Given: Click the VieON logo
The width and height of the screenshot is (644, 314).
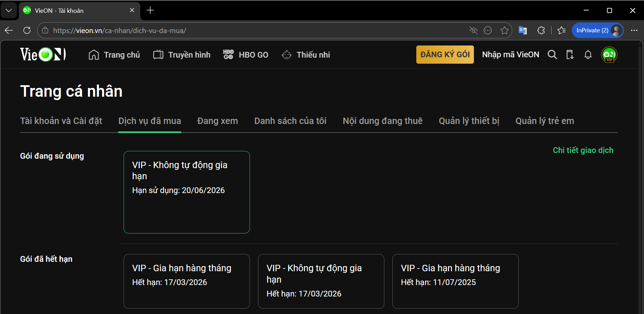Looking at the screenshot, I should point(43,55).
